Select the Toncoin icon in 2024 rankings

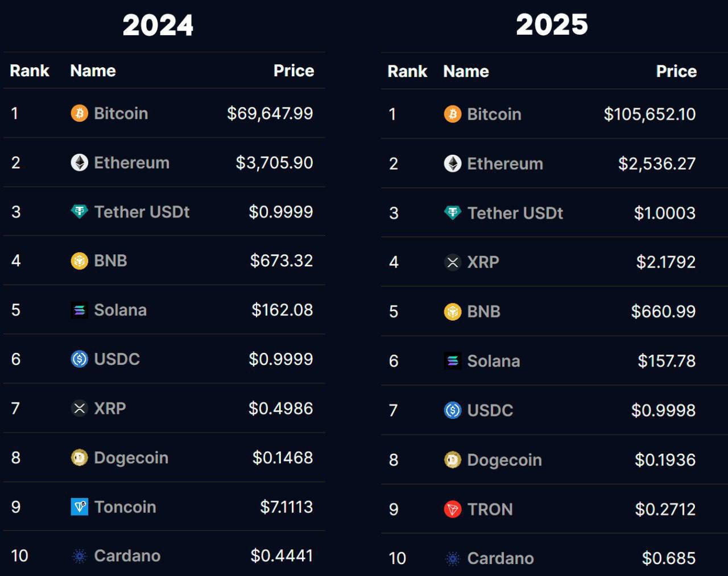click(80, 507)
